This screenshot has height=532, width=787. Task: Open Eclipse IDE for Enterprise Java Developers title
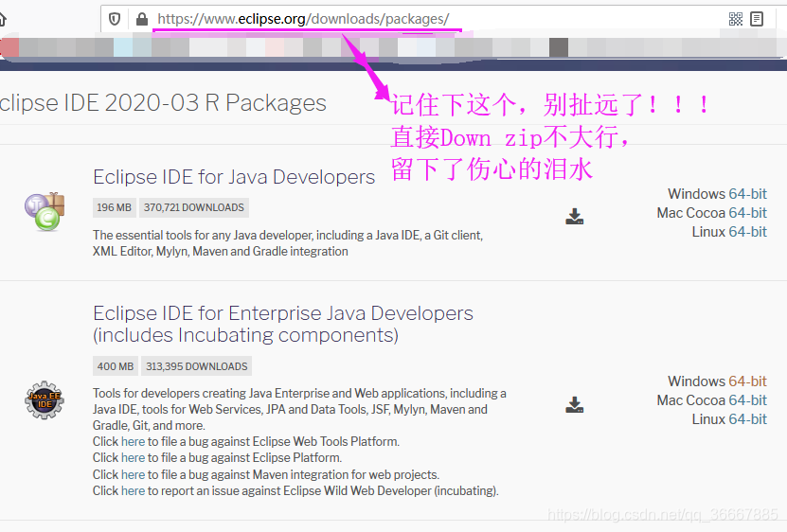[x=283, y=324]
